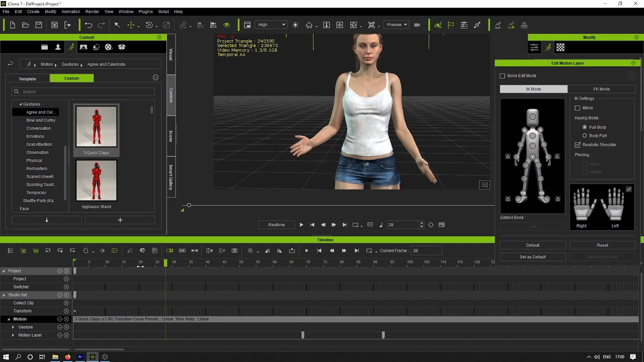Click the camera record icon beside Preview

click(417, 25)
